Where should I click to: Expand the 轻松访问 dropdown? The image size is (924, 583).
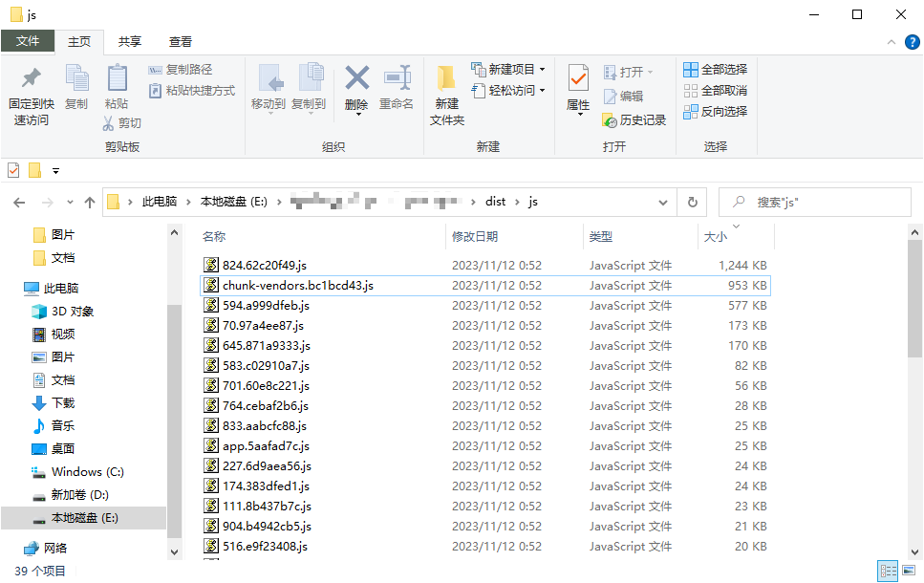point(508,91)
